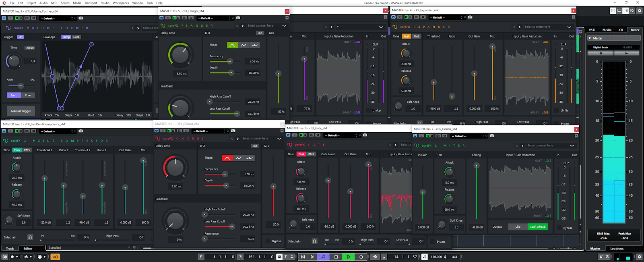Image resolution: width=644 pixels, height=262 pixels.
Task: Select Pump envelope mode in Volume Former
Action: tap(66, 37)
